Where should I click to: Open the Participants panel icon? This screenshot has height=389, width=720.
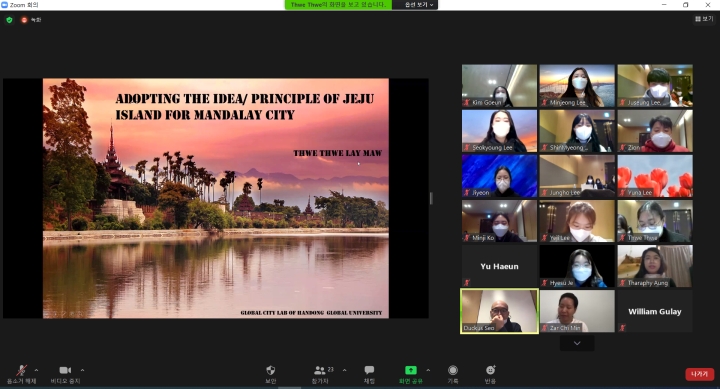(320, 370)
